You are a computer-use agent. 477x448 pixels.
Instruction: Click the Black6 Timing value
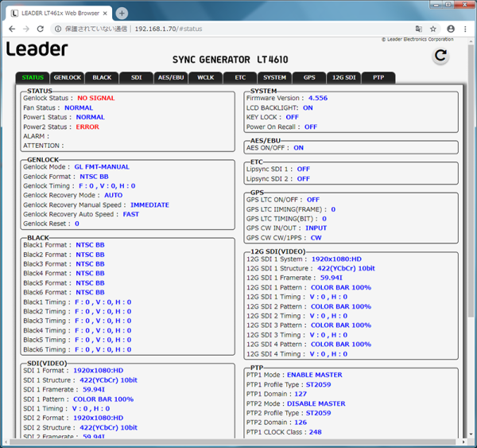pos(103,349)
